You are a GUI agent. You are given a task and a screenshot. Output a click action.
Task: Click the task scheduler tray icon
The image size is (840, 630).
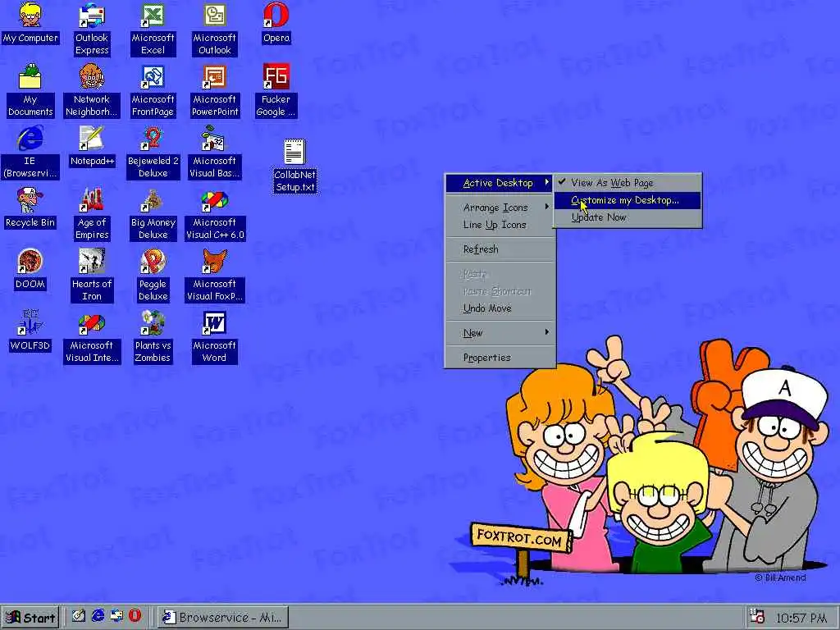pyautogui.click(x=756, y=616)
